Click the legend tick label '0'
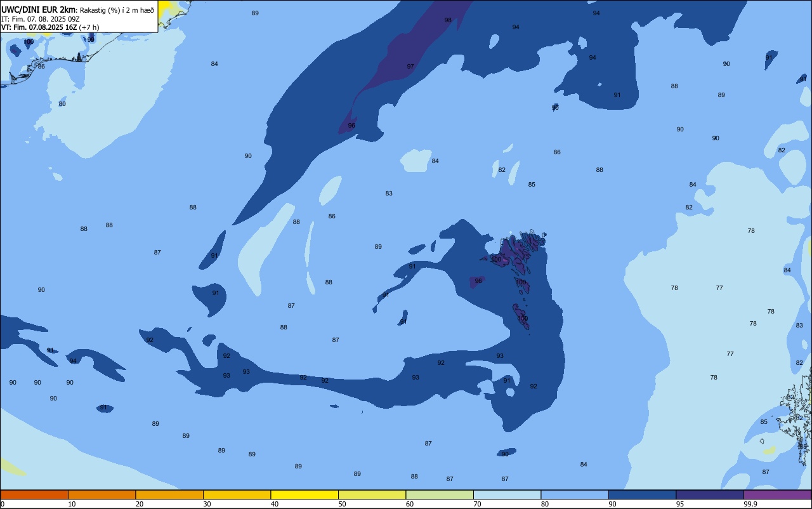 [x=3, y=504]
